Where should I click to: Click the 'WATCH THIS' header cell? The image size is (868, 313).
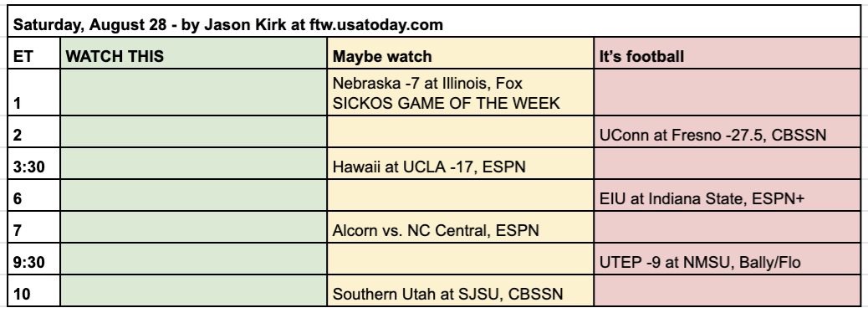tap(194, 54)
